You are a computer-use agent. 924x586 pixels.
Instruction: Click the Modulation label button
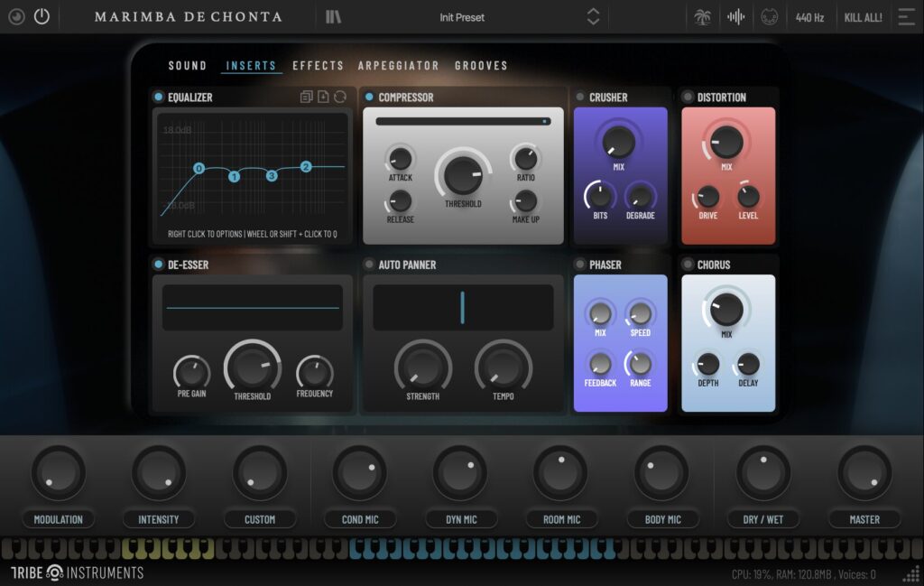59,519
